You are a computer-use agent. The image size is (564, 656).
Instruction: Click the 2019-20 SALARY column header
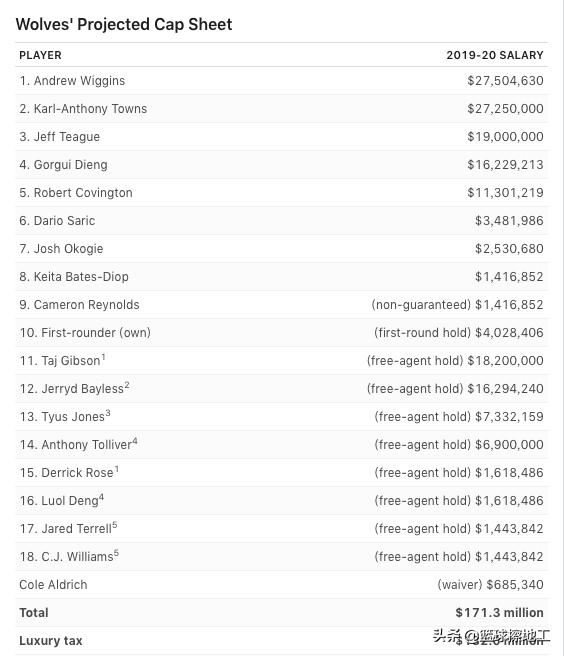click(x=495, y=55)
